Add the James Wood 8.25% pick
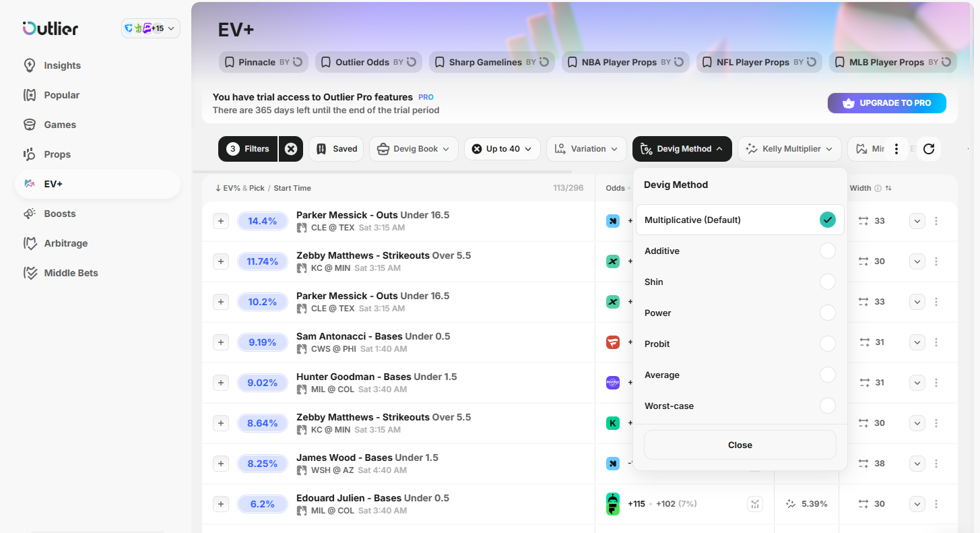The height and width of the screenshot is (533, 980). (221, 464)
